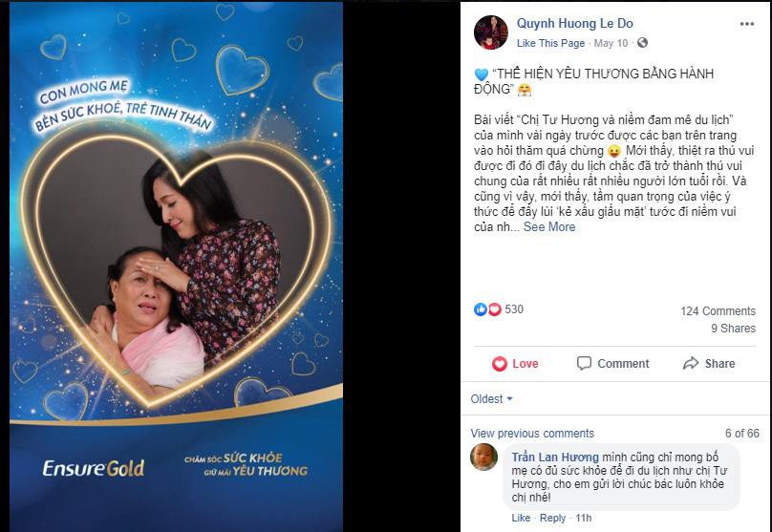Screen dimensions: 772x532
Task: Click the globe public privacy icon
Action: click(642, 43)
